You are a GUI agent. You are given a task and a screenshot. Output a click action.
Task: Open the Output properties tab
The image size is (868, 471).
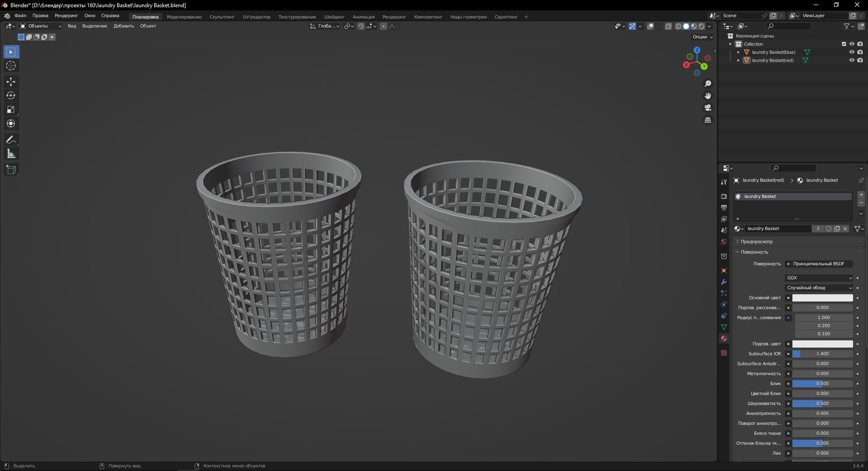pyautogui.click(x=724, y=207)
